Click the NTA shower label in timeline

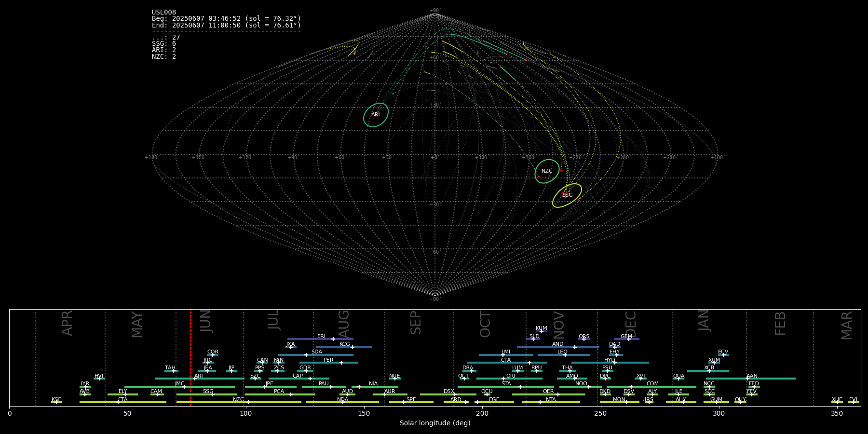(551, 400)
